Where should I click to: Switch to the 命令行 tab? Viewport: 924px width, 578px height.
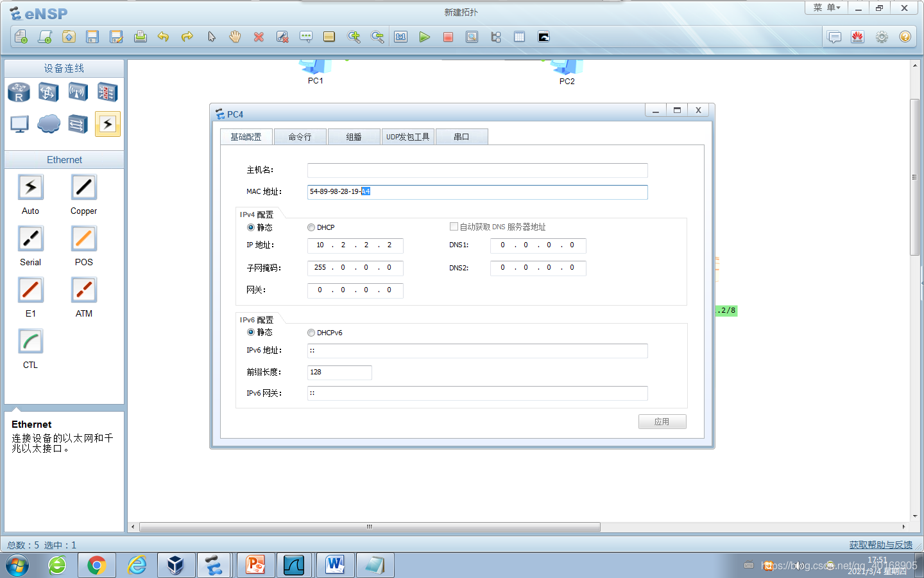click(x=300, y=137)
